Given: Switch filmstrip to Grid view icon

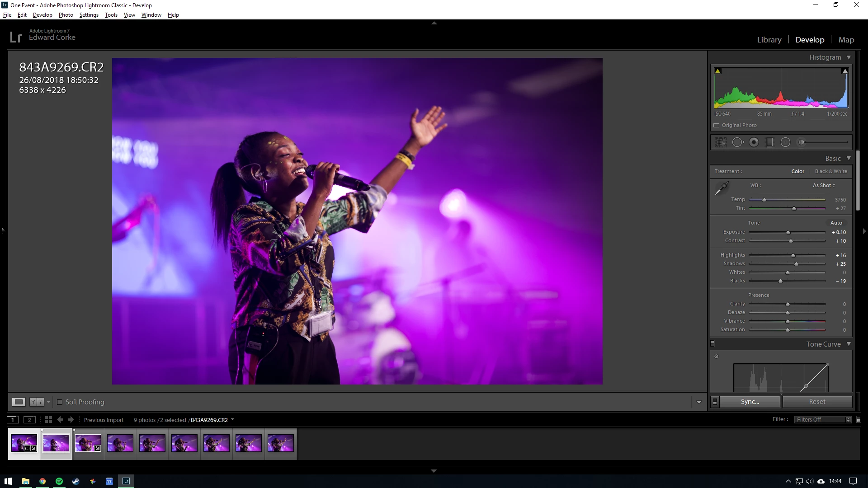Looking at the screenshot, I should (48, 420).
